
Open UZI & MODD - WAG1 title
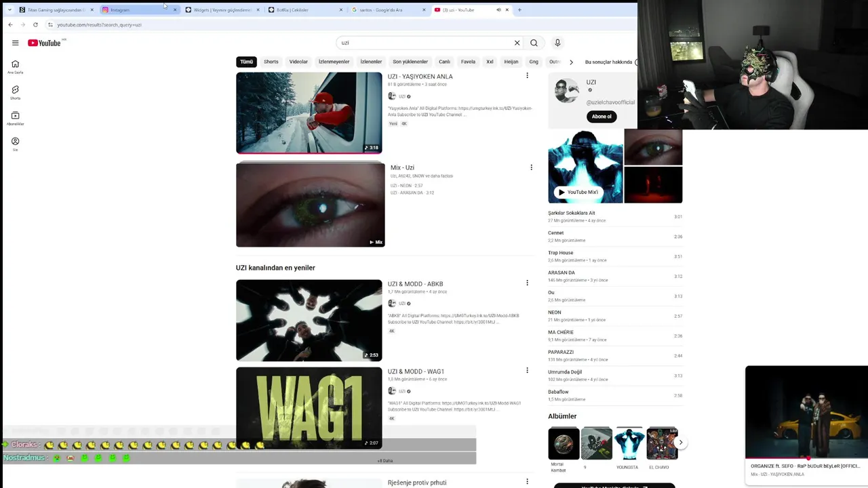pos(416,371)
